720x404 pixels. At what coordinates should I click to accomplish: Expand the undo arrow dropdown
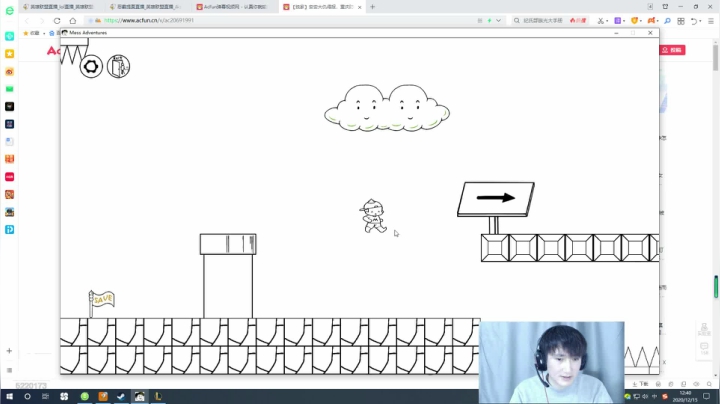pyautogui.click(x=700, y=21)
